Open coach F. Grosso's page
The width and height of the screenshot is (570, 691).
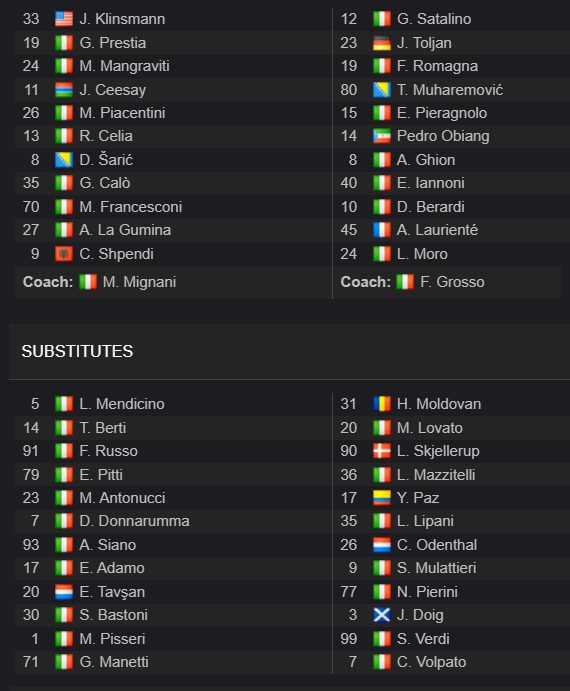(452, 282)
